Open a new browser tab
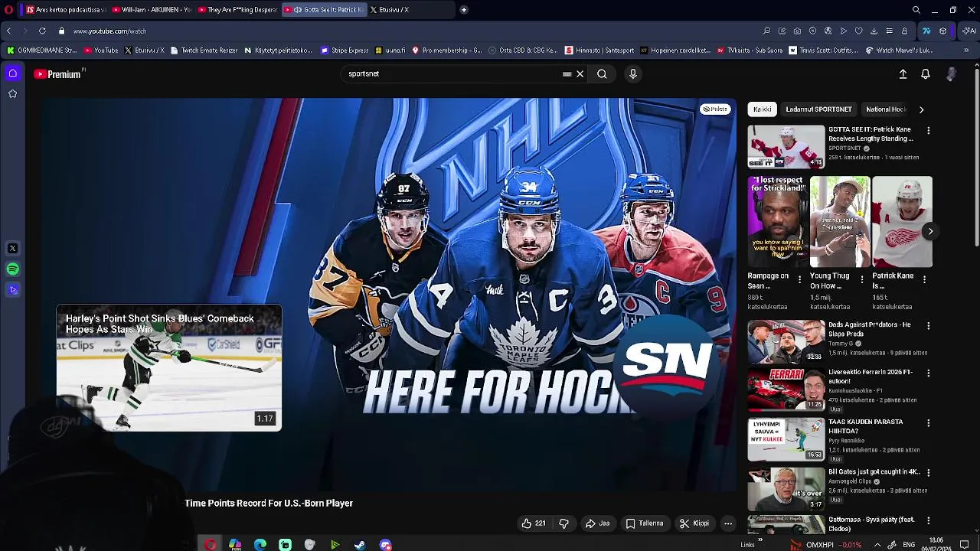 (x=464, y=10)
